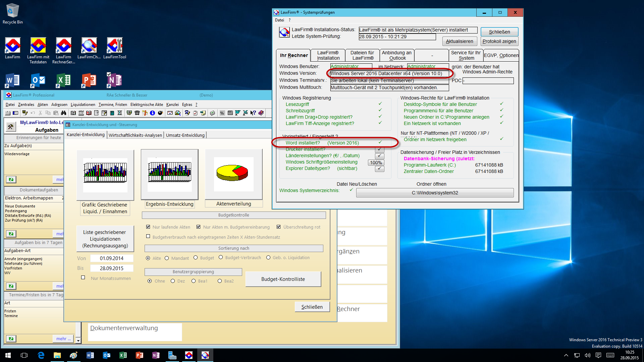Select the Dez user grouping option
This screenshot has width=644, height=362.
pyautogui.click(x=173, y=281)
